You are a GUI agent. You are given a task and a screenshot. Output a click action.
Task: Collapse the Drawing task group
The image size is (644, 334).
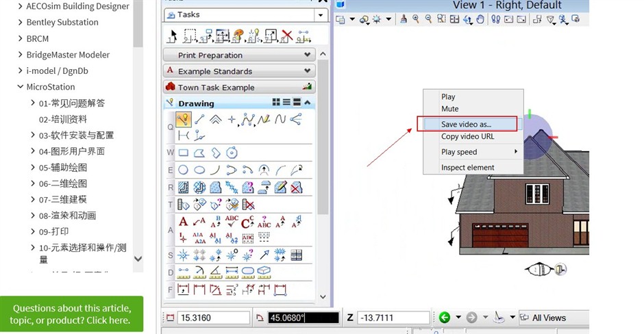307,102
